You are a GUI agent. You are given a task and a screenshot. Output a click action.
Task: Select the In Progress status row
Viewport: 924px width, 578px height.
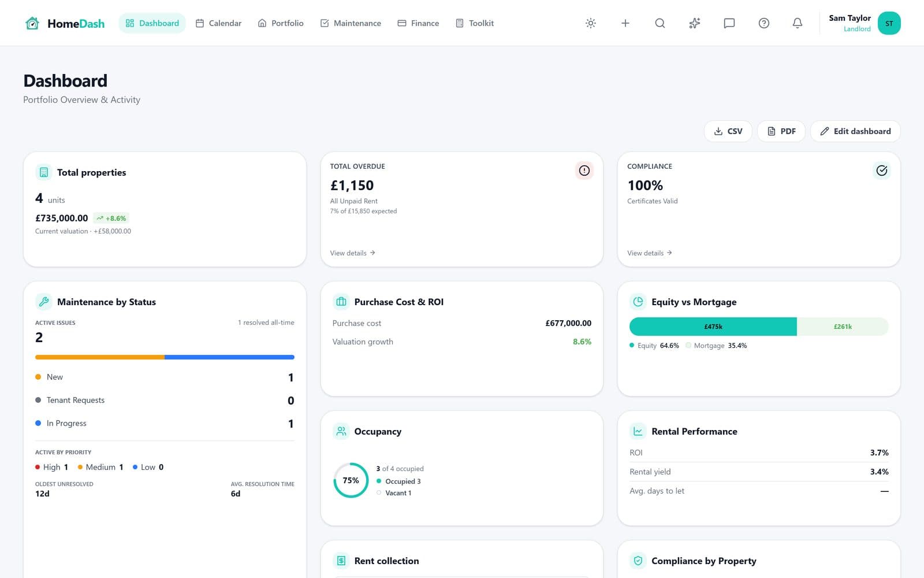(165, 423)
